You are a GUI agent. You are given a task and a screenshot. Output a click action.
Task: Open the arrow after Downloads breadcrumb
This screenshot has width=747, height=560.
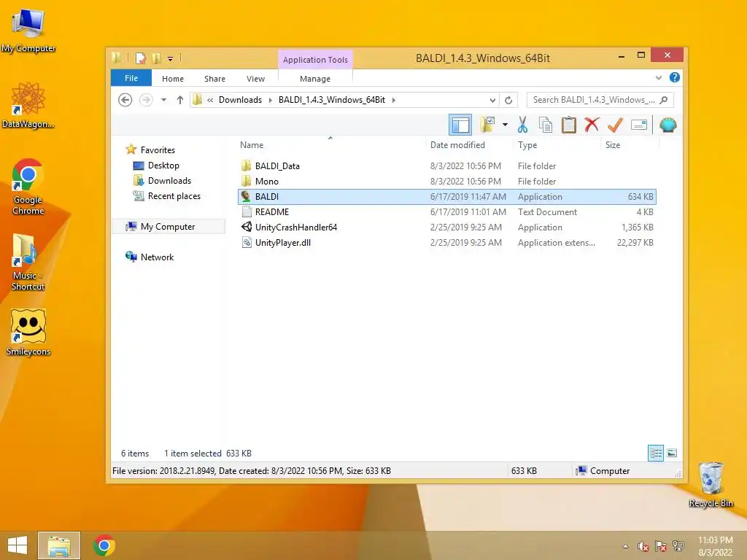270,100
